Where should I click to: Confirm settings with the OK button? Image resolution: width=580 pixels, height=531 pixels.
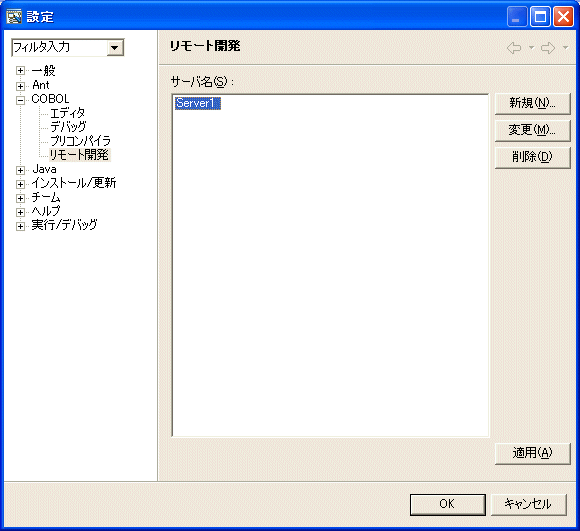(x=448, y=504)
